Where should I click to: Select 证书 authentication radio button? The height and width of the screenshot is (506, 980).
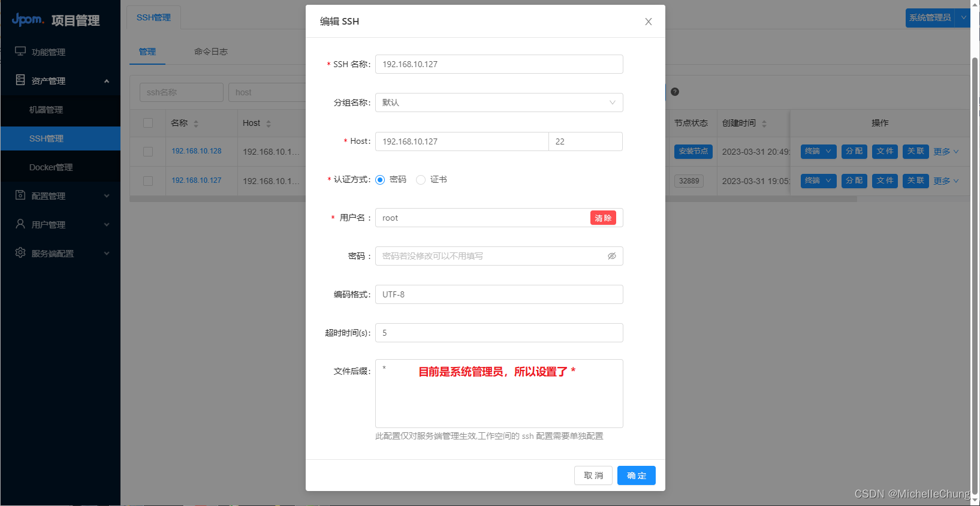tap(421, 180)
